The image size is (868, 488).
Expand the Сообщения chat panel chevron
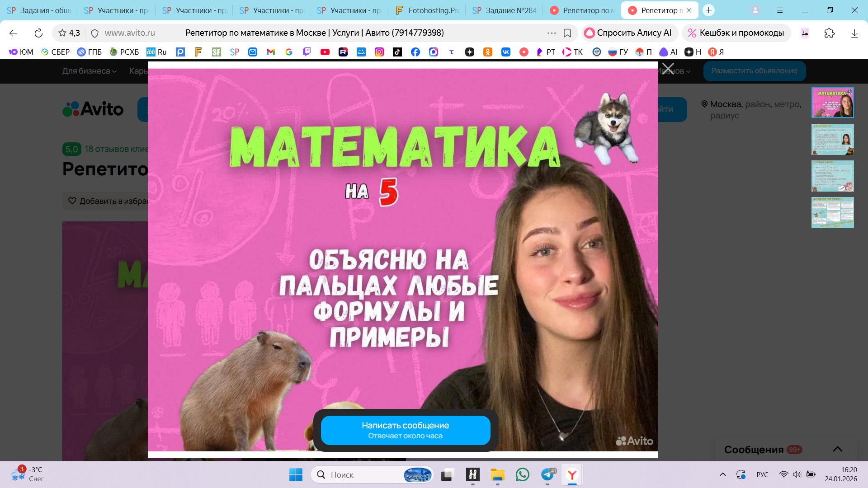tap(837, 449)
